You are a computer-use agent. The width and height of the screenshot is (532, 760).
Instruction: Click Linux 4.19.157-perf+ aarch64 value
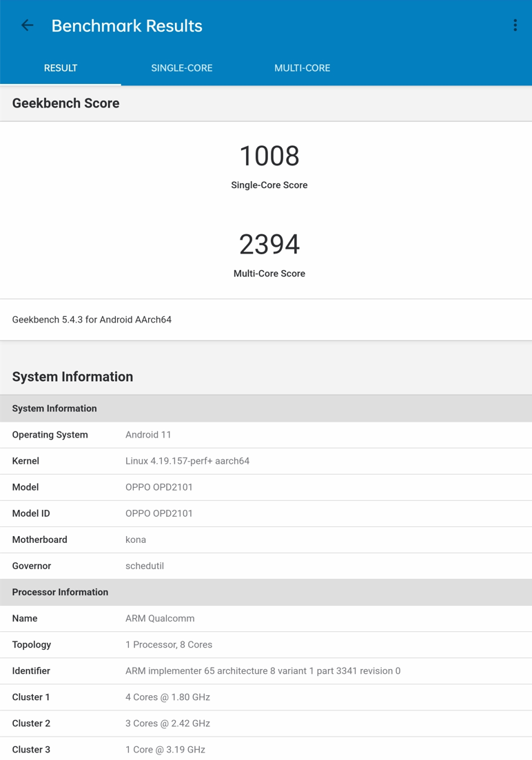click(x=187, y=461)
